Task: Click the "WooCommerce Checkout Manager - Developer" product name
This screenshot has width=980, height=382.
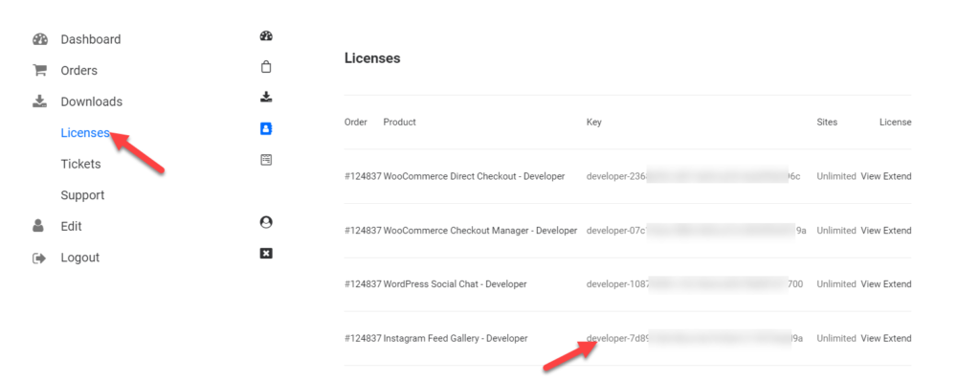Action: pos(480,230)
